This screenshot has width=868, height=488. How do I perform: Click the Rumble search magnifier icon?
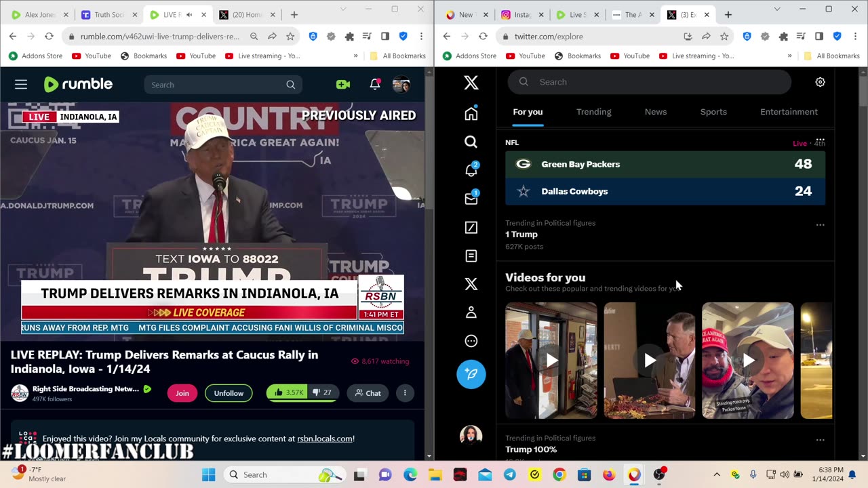291,85
